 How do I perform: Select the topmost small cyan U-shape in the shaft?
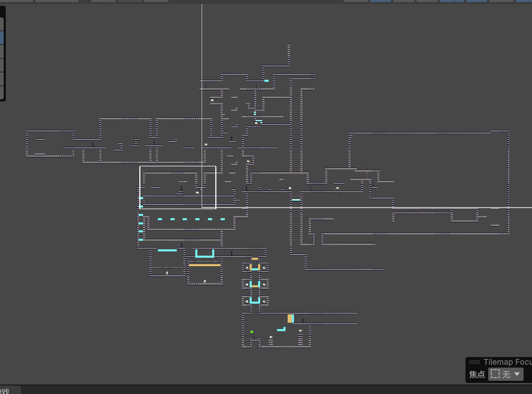[x=255, y=268]
